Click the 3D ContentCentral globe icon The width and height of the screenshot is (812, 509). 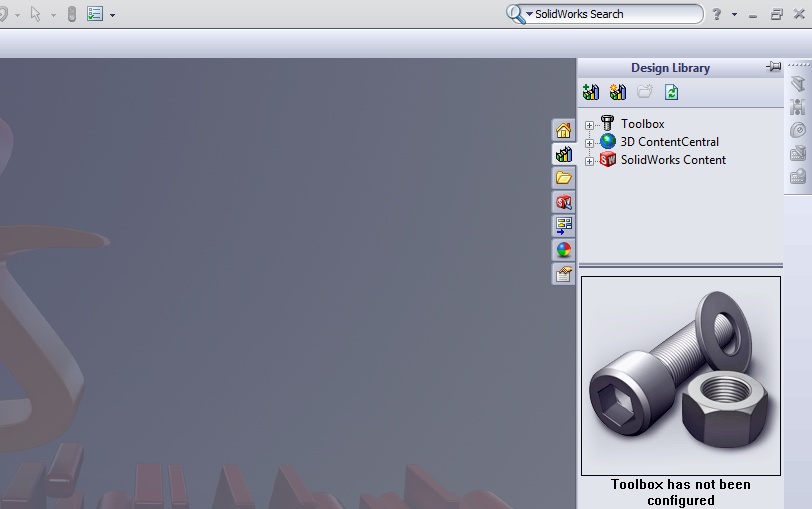[608, 141]
